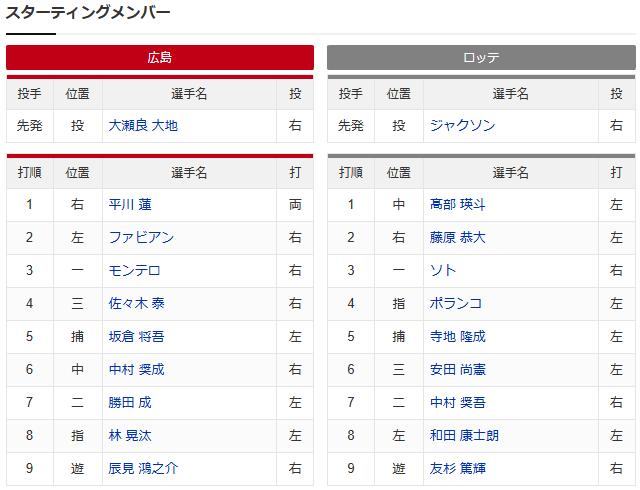
Task: Click the gray ロッテ team header
Action: [481, 58]
